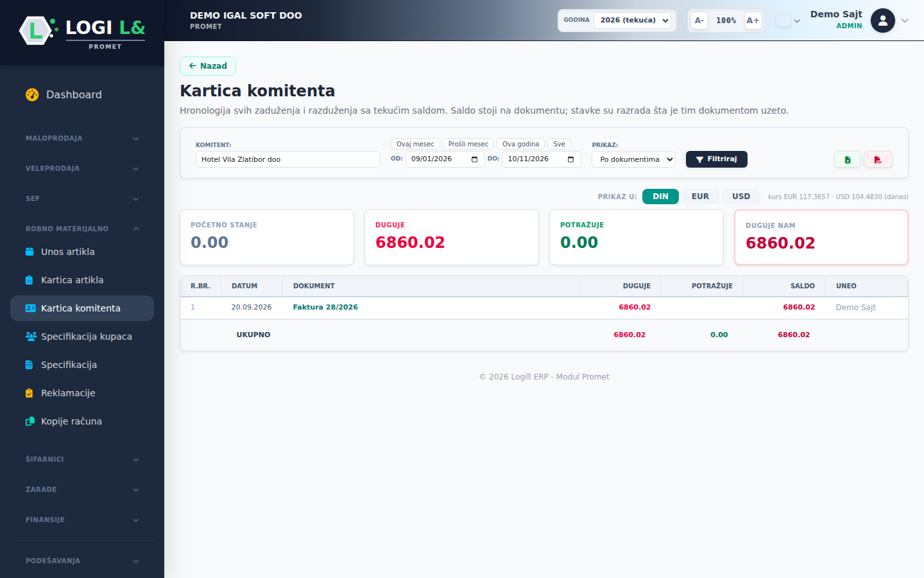Open Kopije računa in sidebar
Image resolution: width=924 pixels, height=578 pixels.
(82, 421)
